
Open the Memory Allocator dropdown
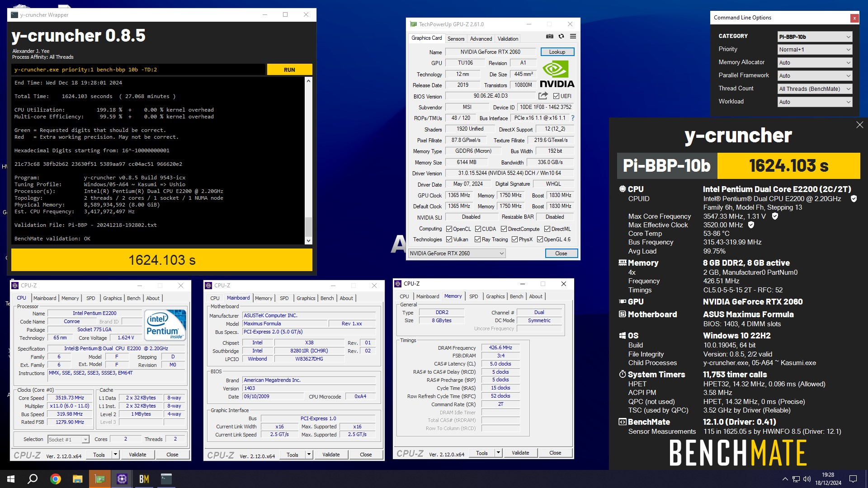pos(815,63)
